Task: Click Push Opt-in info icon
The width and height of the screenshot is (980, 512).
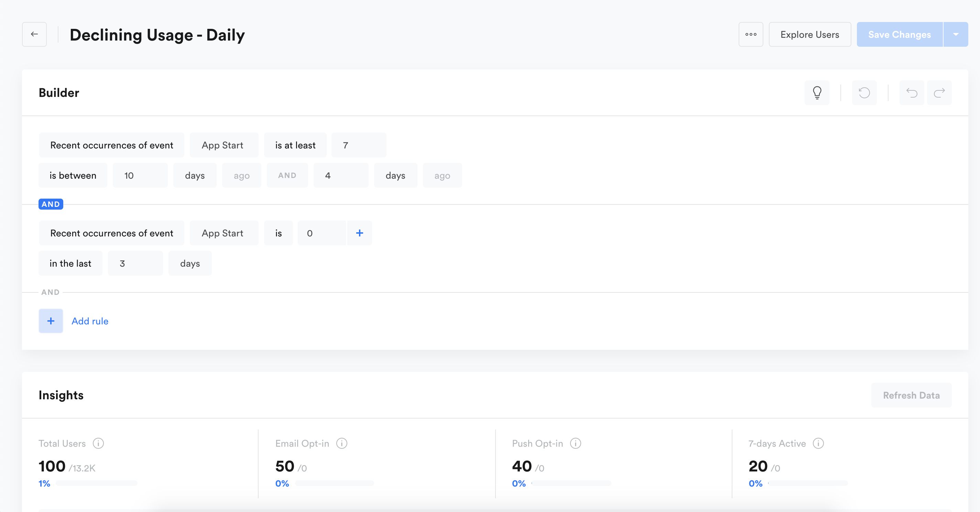Action: [x=575, y=443]
